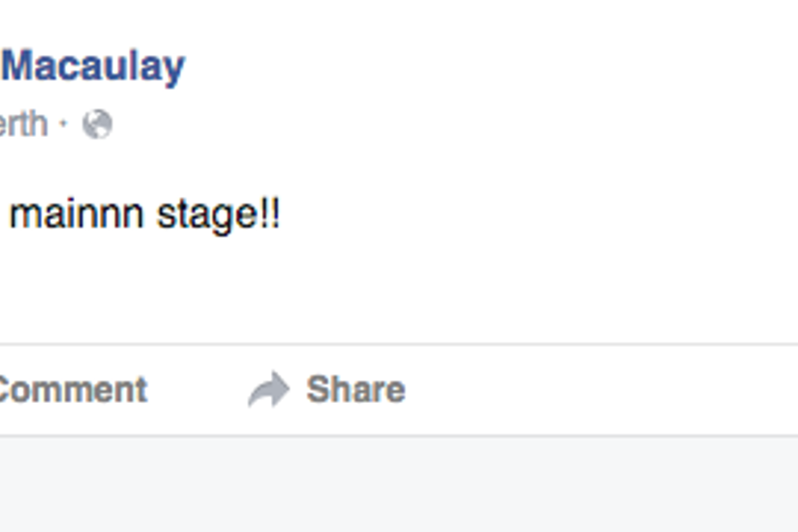The image size is (798, 532).
Task: Click empty space between Comment and Share arrow
Action: click(x=197, y=390)
